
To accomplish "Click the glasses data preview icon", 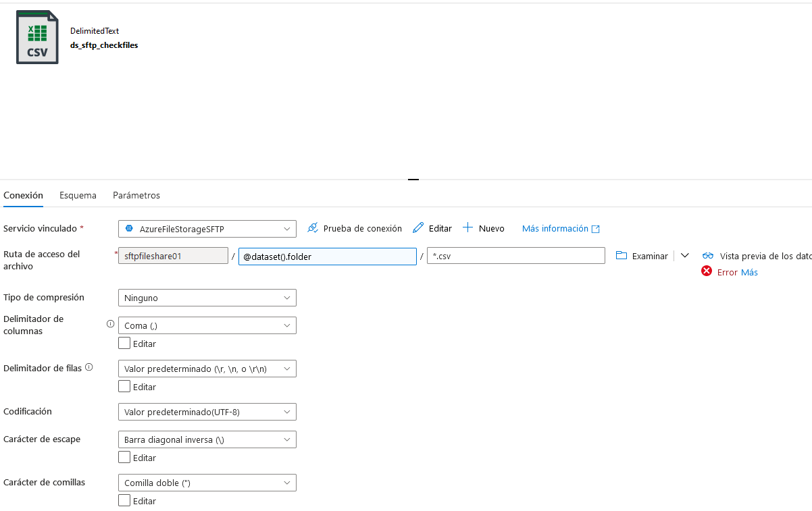I will click(x=708, y=256).
